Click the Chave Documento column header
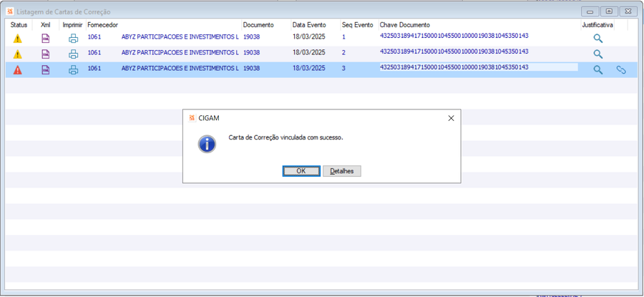 pos(404,25)
